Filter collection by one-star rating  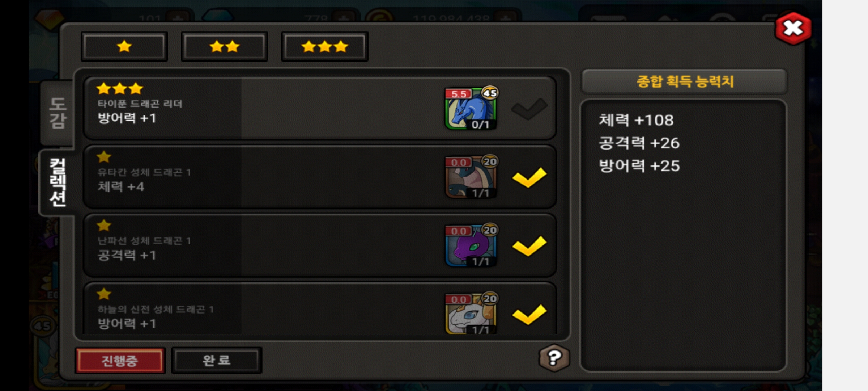(x=124, y=46)
